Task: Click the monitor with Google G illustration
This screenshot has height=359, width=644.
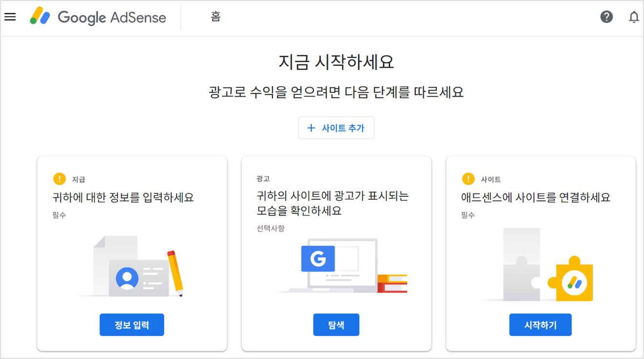Action: coord(342,266)
